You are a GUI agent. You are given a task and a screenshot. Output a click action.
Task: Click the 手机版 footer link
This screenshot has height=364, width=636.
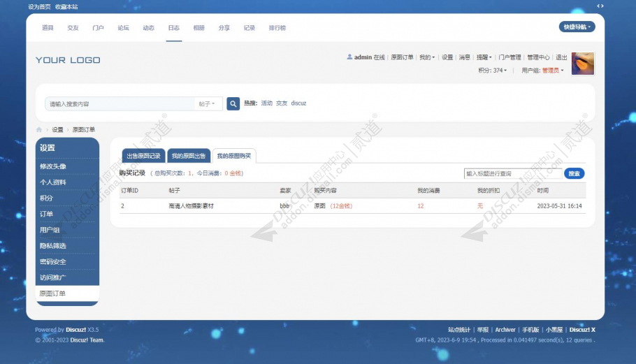pyautogui.click(x=530, y=330)
